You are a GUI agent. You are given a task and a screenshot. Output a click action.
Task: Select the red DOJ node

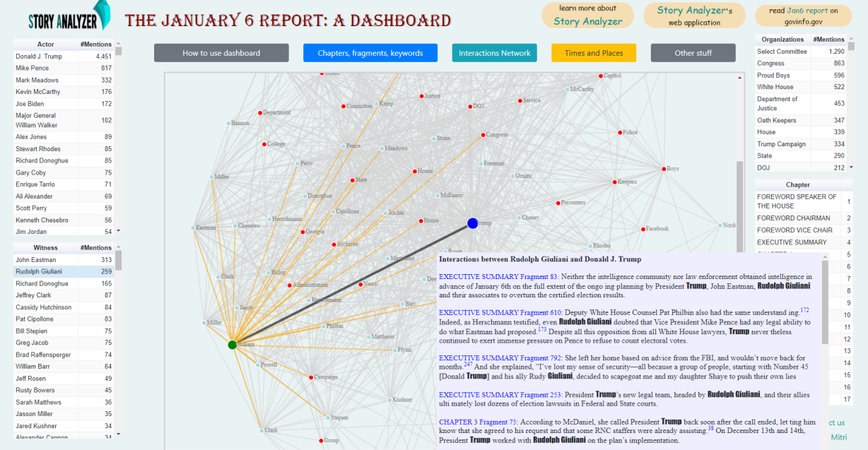pos(470,107)
